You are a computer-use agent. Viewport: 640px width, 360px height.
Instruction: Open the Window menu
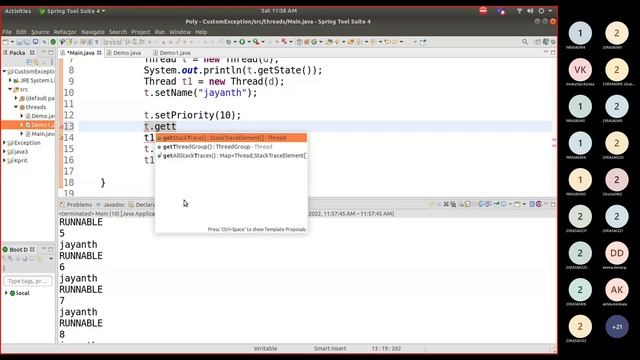coord(180,32)
